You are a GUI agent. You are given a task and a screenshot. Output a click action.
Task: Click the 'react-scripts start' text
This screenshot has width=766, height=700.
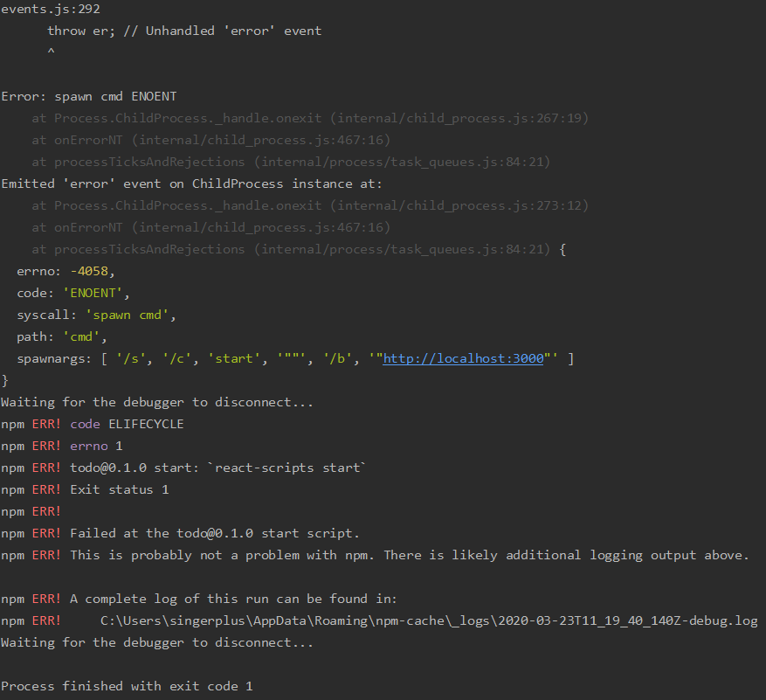tap(286, 468)
